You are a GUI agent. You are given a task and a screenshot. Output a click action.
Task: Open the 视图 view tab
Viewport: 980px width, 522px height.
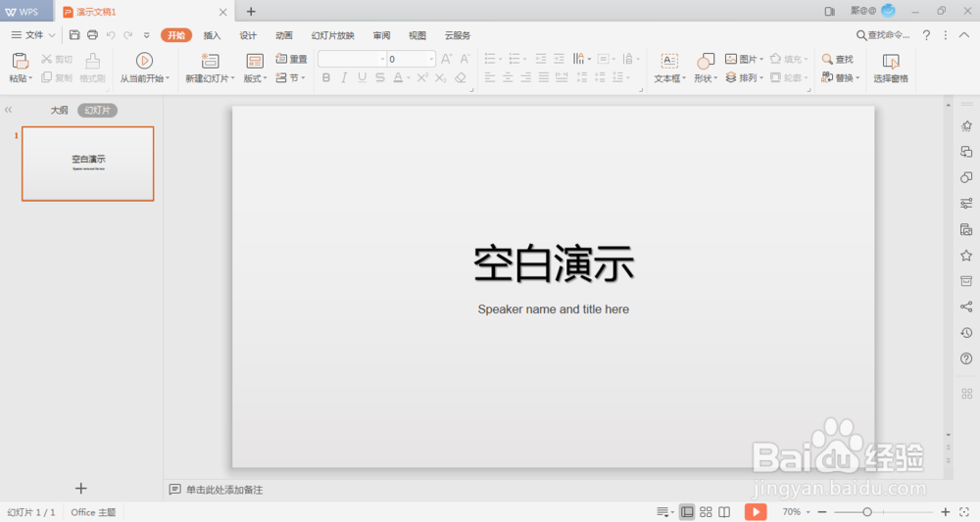417,35
